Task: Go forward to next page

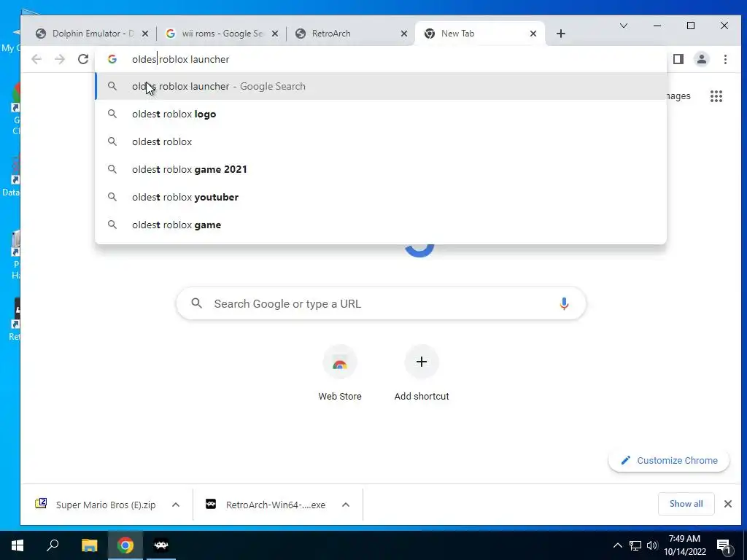Action: [x=60, y=59]
